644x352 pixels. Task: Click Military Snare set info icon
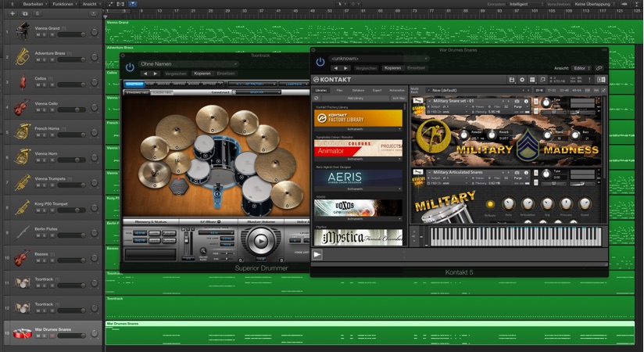click(x=526, y=101)
